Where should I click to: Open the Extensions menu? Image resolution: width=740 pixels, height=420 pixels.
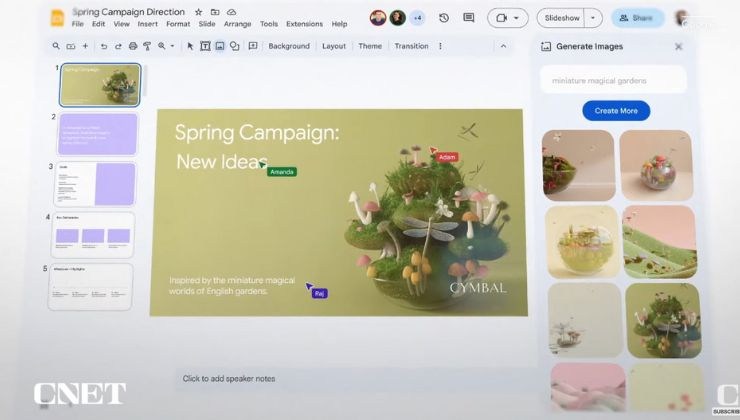coord(304,24)
